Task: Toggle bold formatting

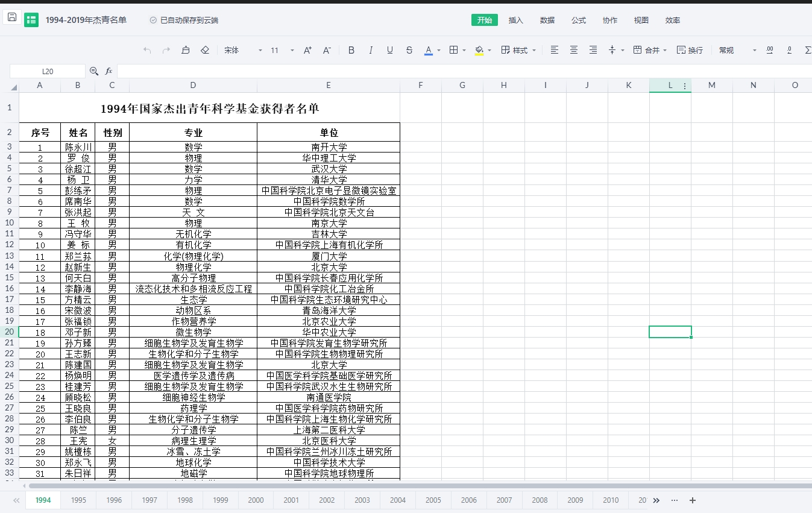Action: (x=351, y=50)
